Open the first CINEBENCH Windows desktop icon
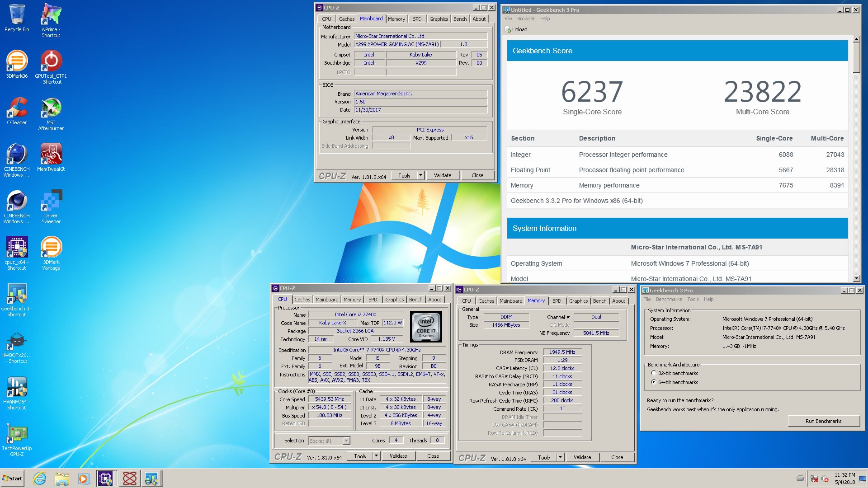Image resolution: width=868 pixels, height=488 pixels. click(17, 160)
